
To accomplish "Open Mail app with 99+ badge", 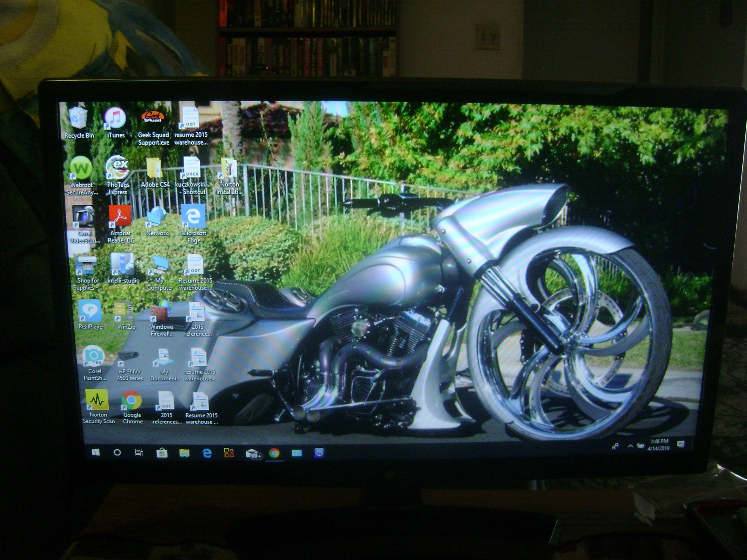I will point(252,453).
